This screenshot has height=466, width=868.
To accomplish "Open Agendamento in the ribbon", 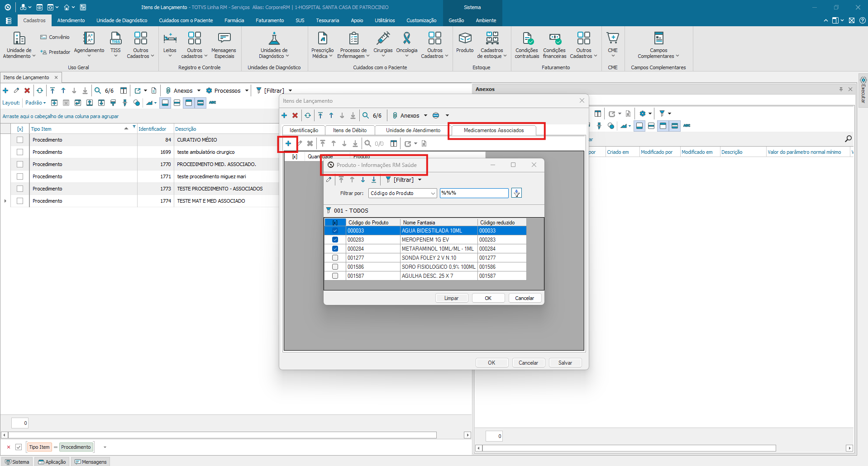I will coord(89,44).
